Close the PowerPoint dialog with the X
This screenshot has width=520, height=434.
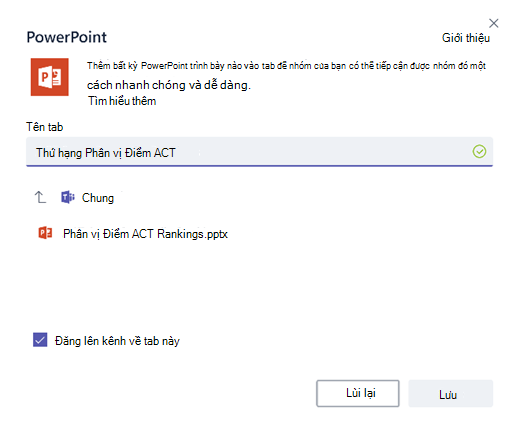494,23
